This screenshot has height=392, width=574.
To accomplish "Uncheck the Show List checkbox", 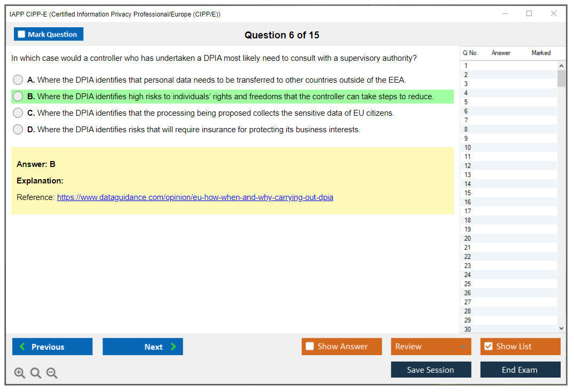I will coord(488,347).
